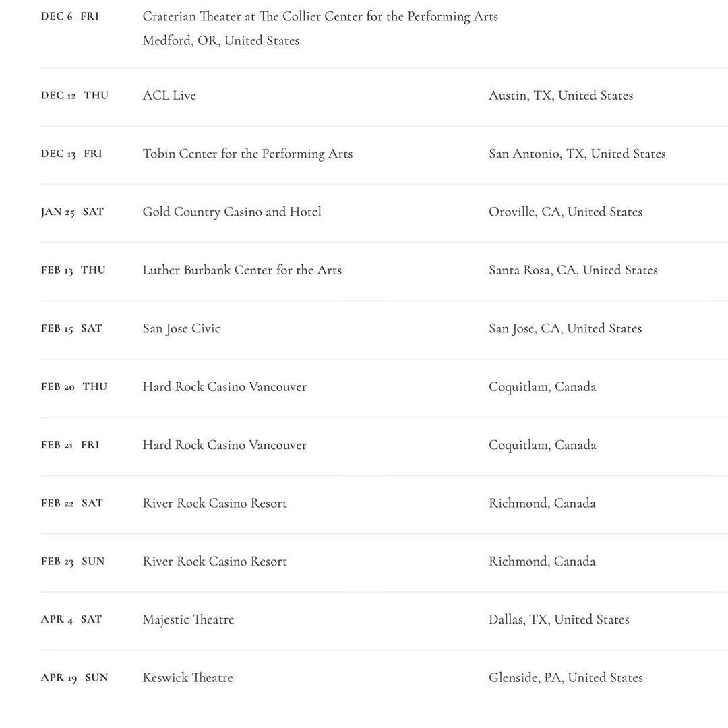Open the Craterian Theater venue listing
Image resolution: width=728 pixels, height=728 pixels.
point(320,17)
